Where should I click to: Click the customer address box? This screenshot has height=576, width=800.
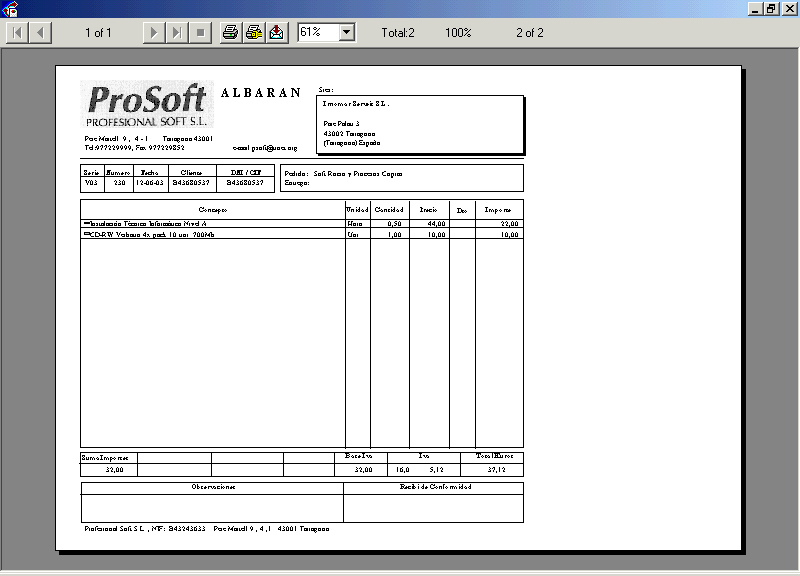[x=420, y=124]
